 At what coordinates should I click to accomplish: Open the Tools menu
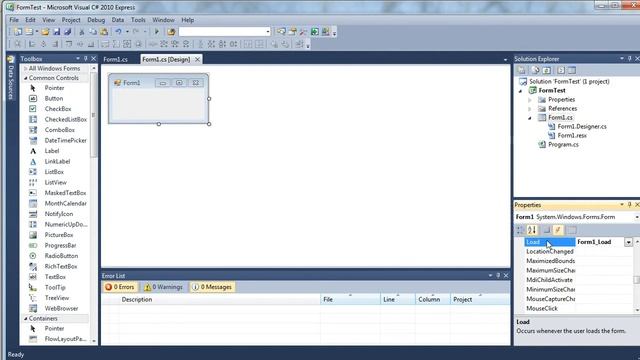pyautogui.click(x=138, y=20)
